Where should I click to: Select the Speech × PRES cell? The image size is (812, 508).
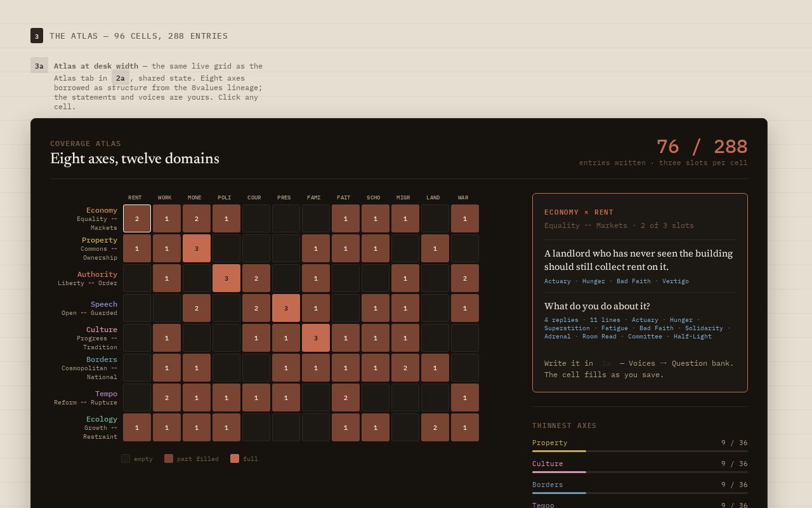tap(286, 308)
